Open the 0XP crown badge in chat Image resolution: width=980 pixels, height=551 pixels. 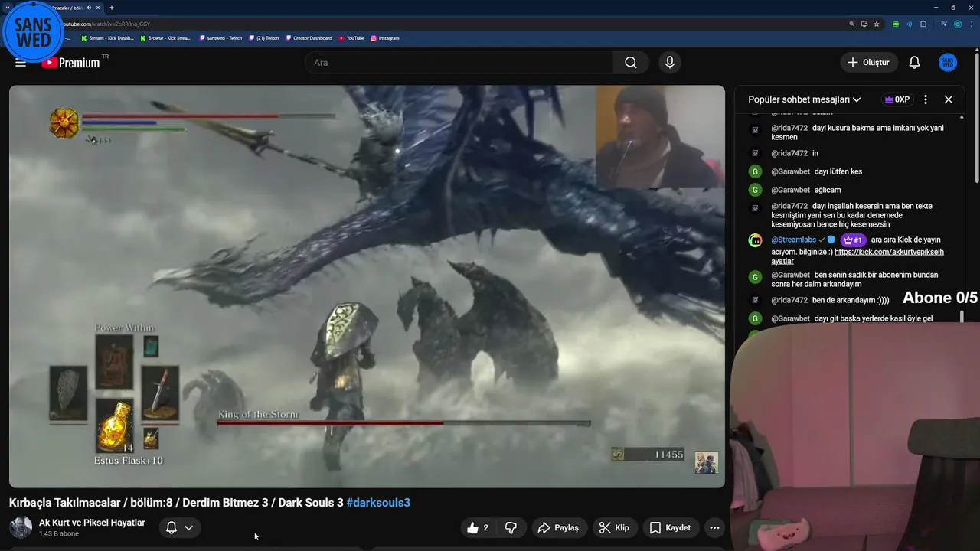coord(897,99)
